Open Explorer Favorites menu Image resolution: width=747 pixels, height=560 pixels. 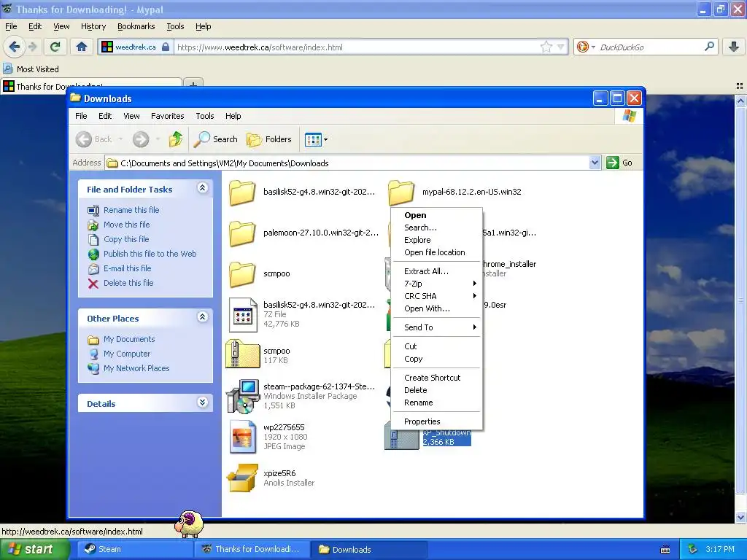pos(167,116)
